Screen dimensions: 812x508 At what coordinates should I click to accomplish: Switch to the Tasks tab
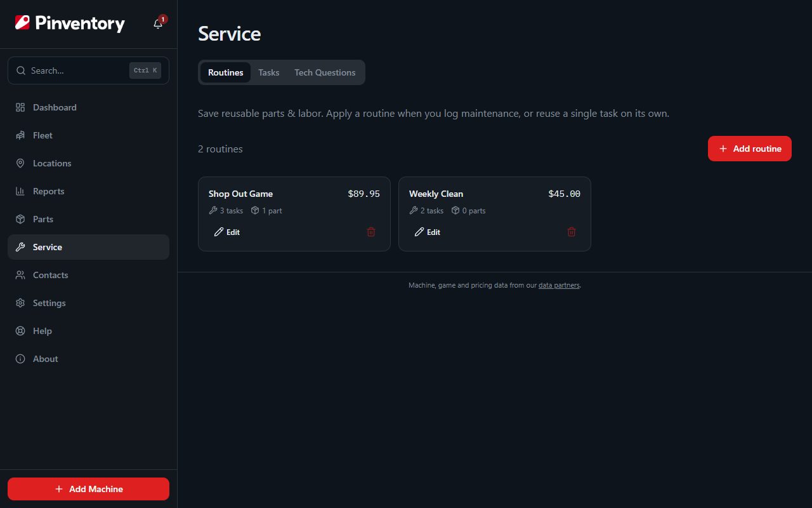pyautogui.click(x=269, y=72)
